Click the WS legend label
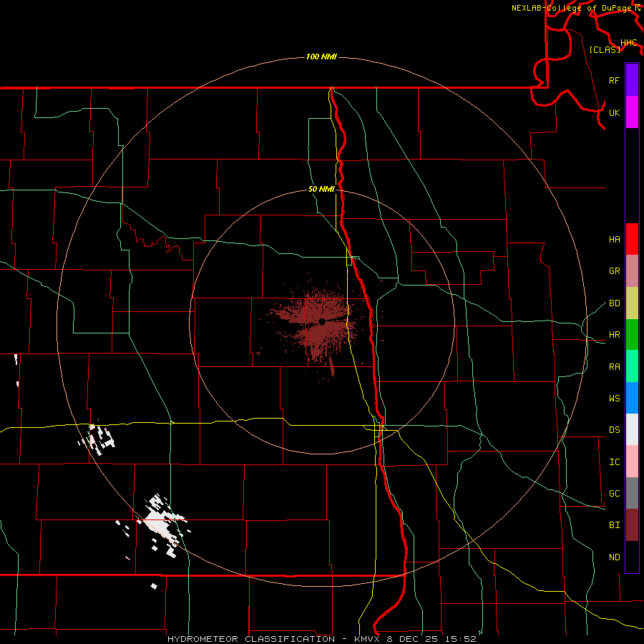Image resolution: width=644 pixels, height=644 pixels. (x=614, y=398)
